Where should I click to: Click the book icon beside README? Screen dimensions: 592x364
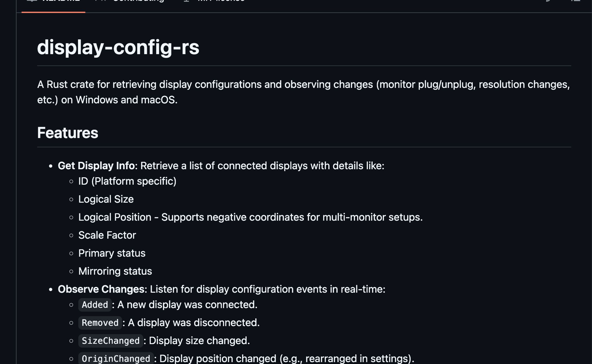pos(30,1)
